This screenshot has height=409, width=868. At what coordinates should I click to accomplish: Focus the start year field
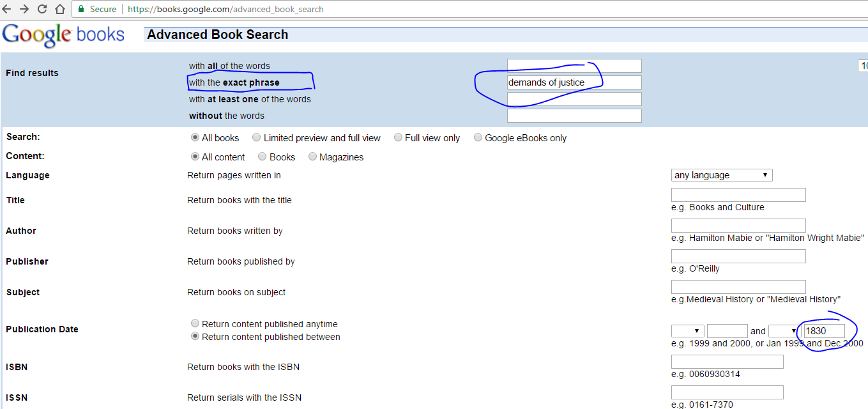pyautogui.click(x=727, y=331)
